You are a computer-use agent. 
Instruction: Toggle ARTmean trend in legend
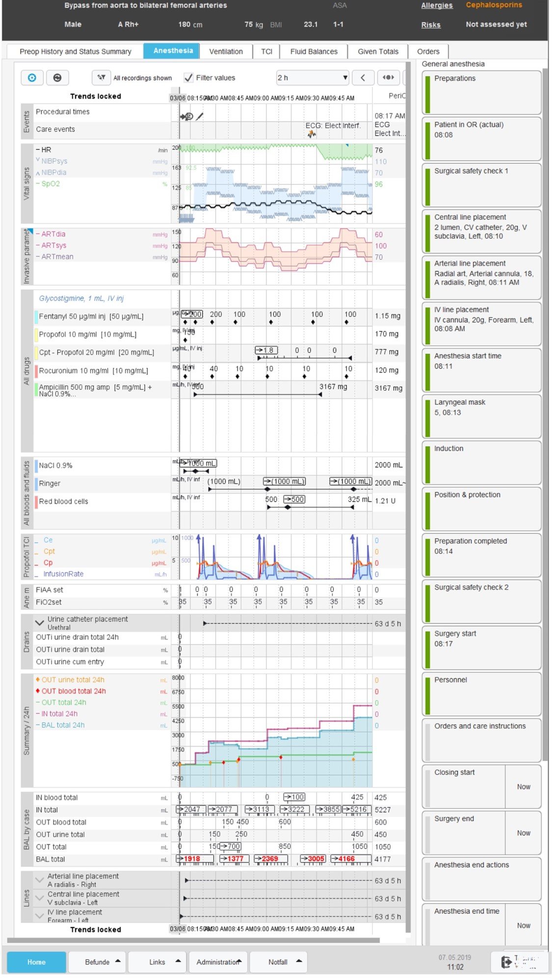tap(54, 257)
